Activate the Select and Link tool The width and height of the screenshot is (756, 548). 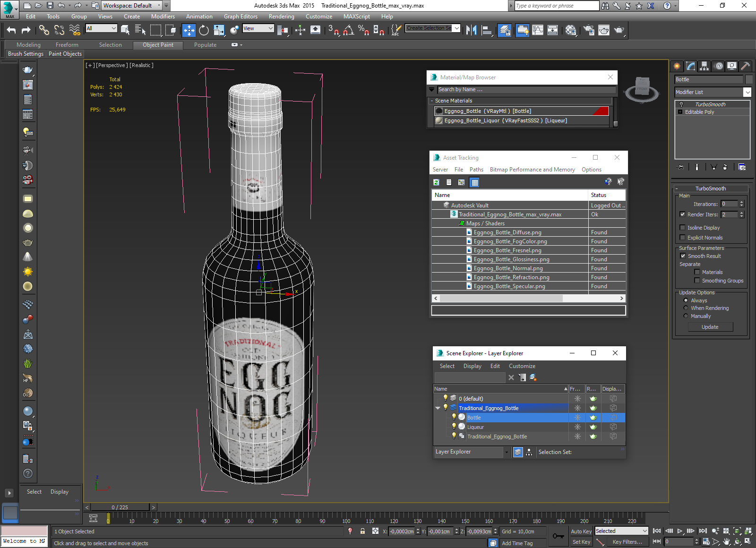coord(44,30)
